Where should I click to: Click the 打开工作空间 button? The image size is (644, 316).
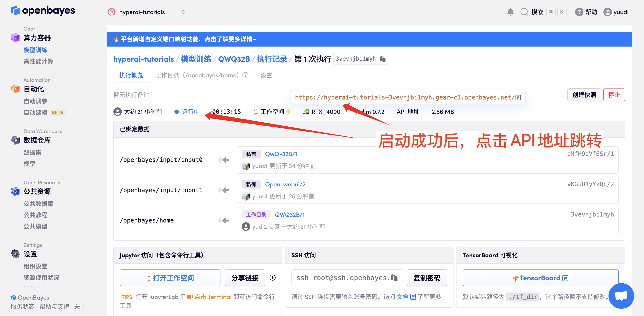click(x=170, y=278)
